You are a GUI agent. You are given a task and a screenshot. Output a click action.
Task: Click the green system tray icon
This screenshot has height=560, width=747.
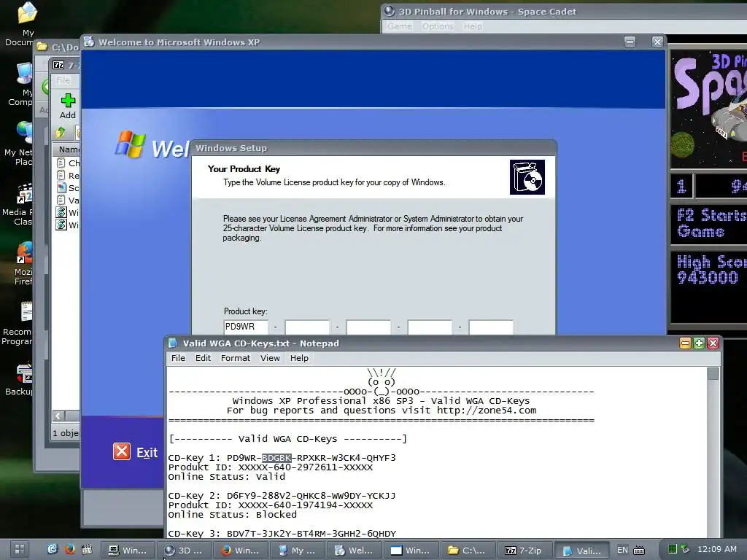[672, 549]
